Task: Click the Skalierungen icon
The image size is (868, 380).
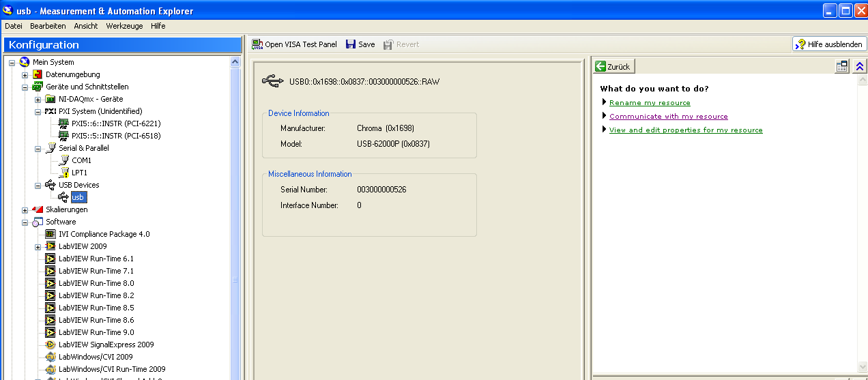Action: coord(38,209)
